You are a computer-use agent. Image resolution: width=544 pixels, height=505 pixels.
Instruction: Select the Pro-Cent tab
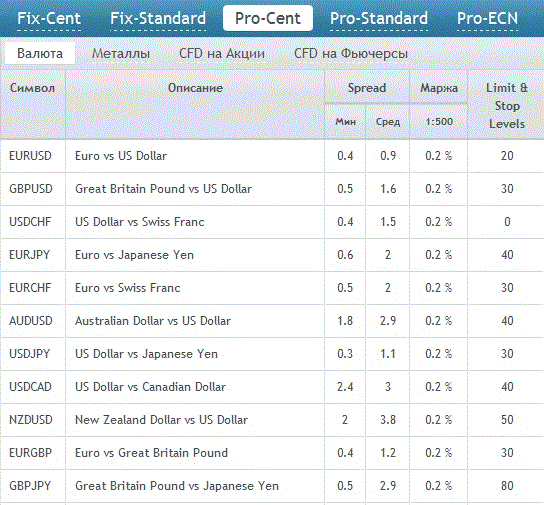point(268,18)
